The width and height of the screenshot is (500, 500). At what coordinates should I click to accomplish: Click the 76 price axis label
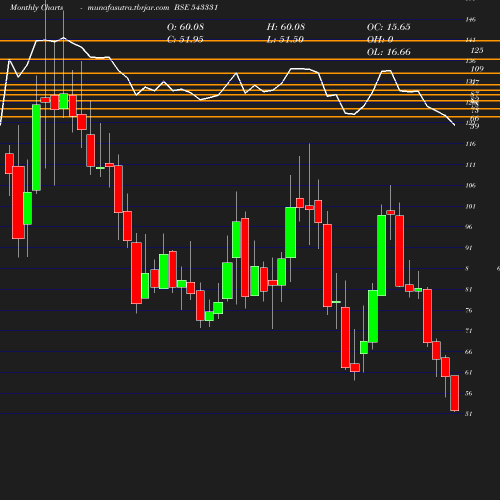469,310
